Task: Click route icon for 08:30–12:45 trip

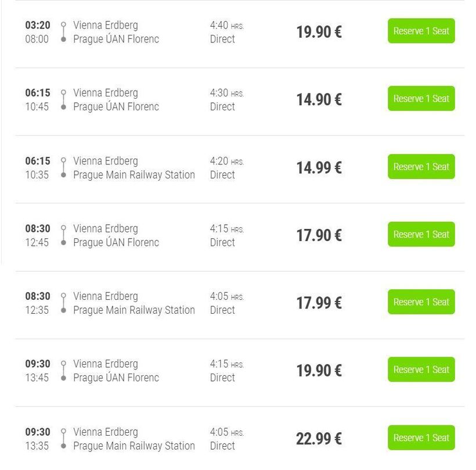Action: click(63, 235)
